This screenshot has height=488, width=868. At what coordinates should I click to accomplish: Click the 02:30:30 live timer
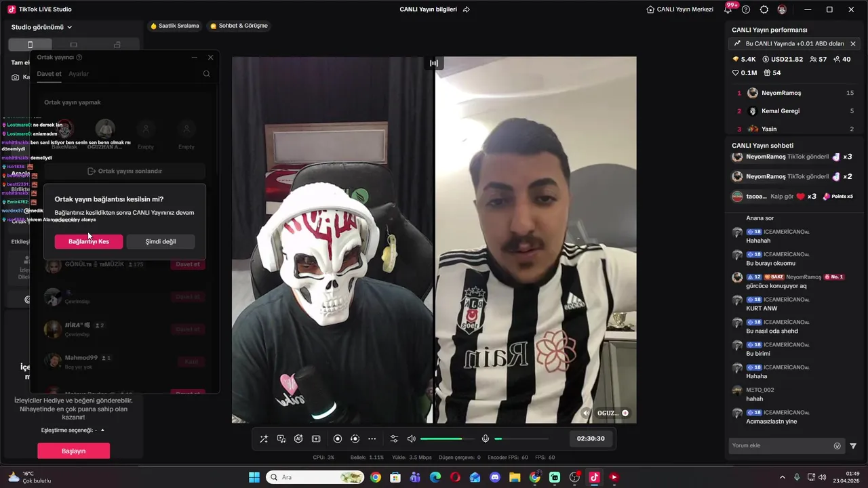591,439
